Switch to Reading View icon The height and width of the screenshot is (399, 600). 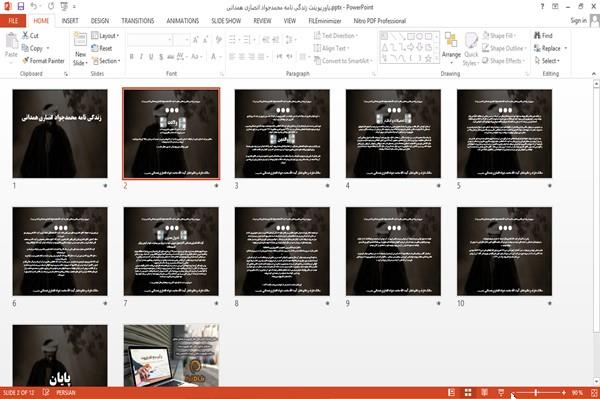tap(484, 392)
